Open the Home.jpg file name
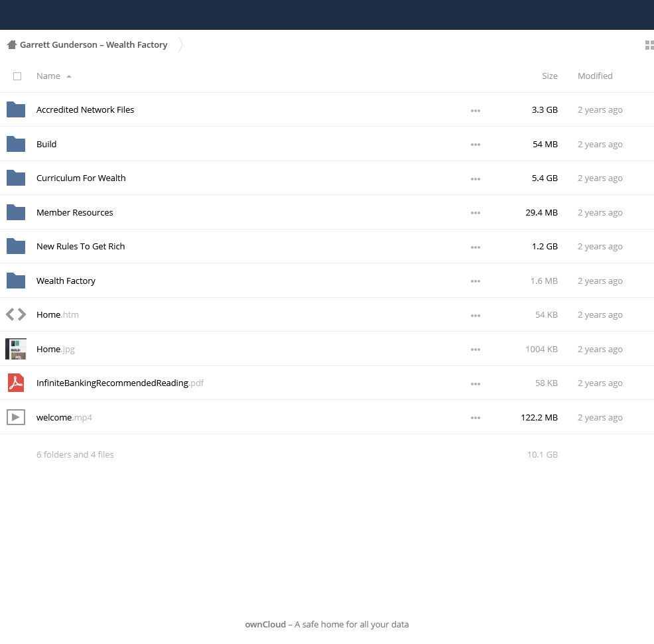Image resolution: width=654 pixels, height=644 pixels. point(56,349)
